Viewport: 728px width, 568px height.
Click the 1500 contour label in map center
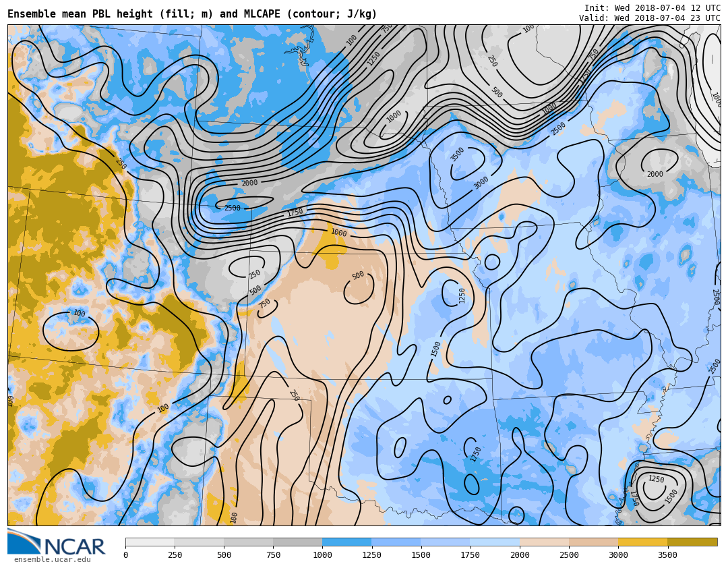[x=436, y=348]
